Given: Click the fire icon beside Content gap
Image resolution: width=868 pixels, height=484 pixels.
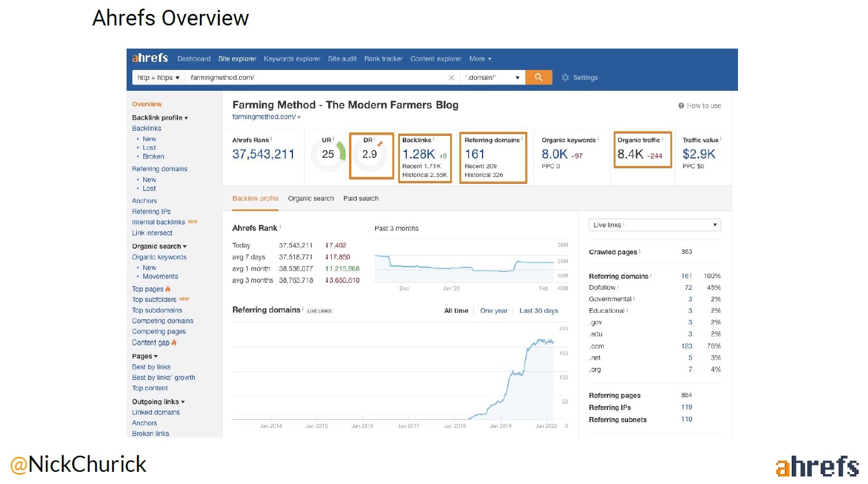Looking at the screenshot, I should pos(174,343).
